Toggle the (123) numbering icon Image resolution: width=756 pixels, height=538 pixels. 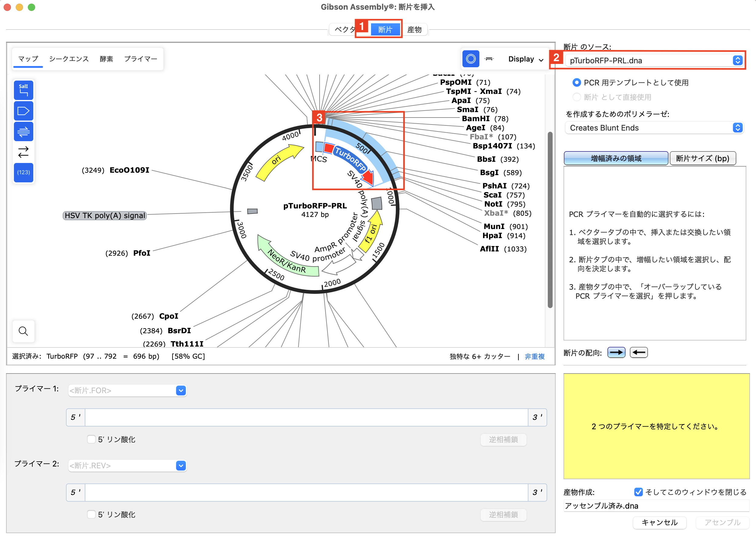[23, 172]
